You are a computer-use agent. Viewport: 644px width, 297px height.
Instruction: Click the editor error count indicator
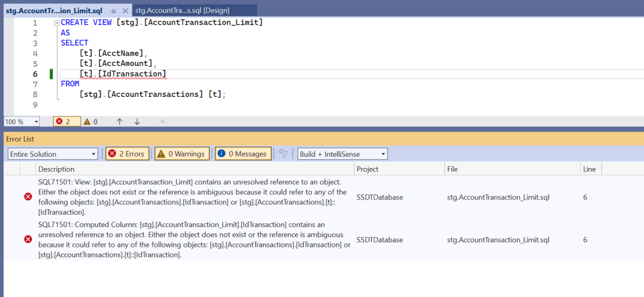coord(66,121)
